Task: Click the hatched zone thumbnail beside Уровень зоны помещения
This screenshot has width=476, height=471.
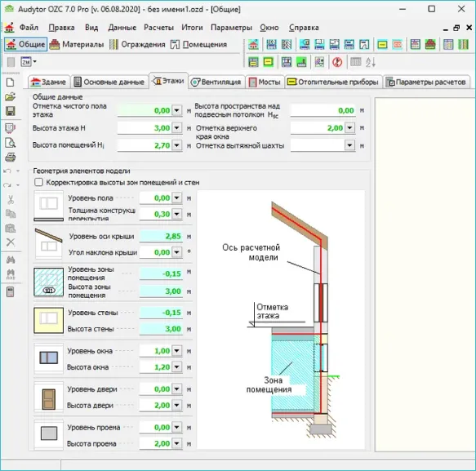Action: pos(48,282)
